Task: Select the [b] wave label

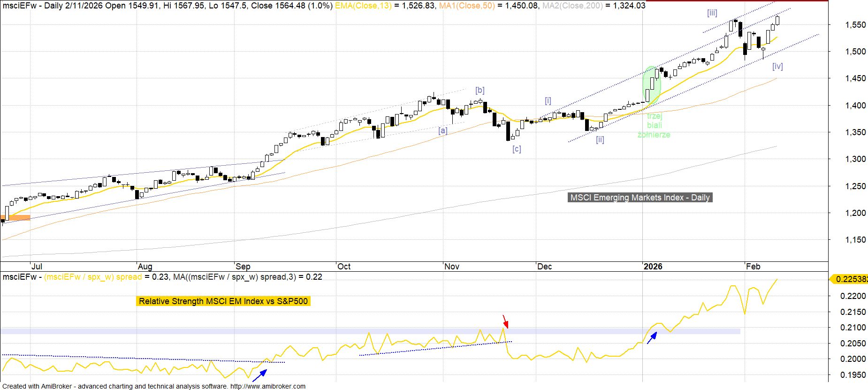Action: click(x=480, y=90)
